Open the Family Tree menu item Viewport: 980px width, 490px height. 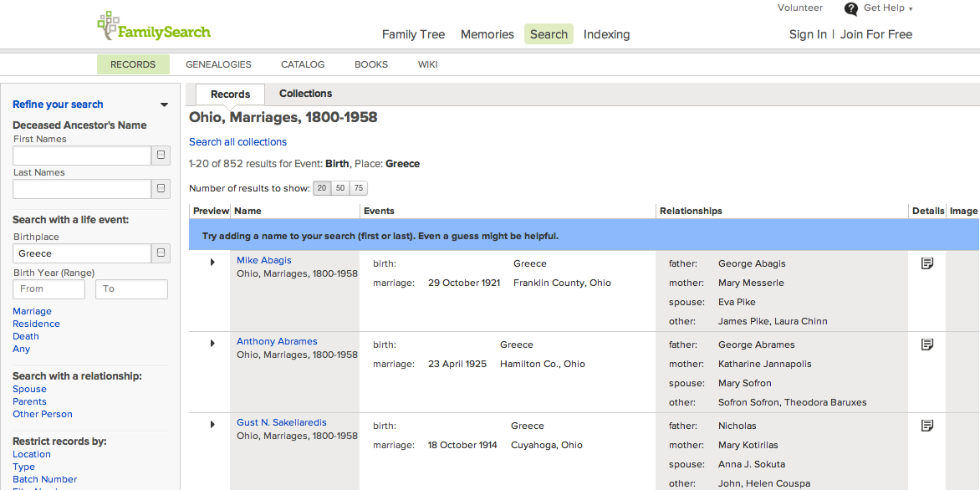tap(413, 34)
